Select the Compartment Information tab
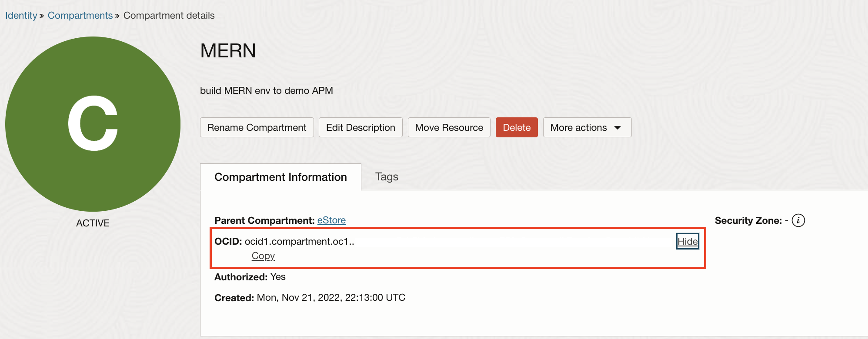 click(280, 177)
